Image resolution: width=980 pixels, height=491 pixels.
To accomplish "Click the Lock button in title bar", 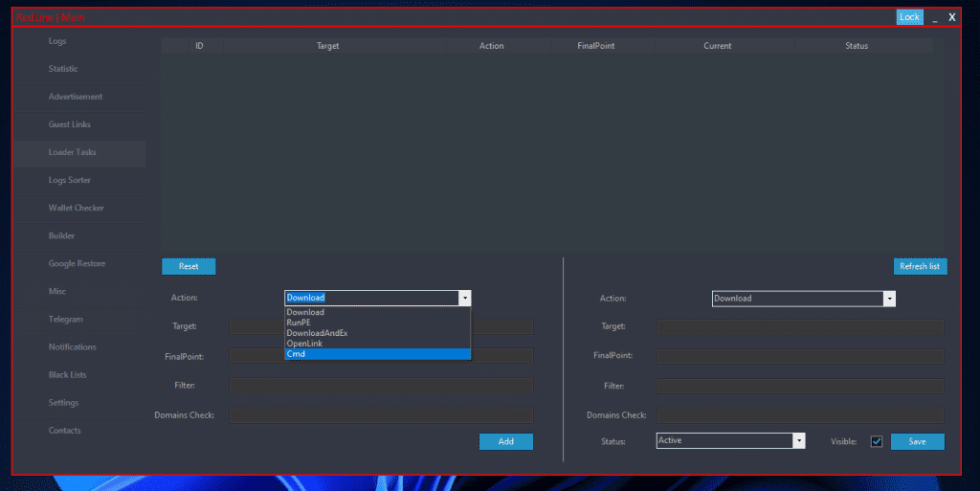I will (909, 17).
